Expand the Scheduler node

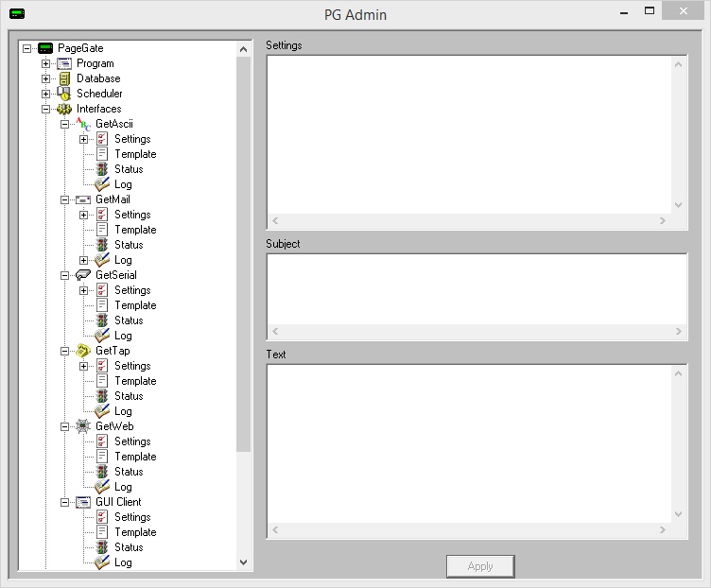point(45,94)
